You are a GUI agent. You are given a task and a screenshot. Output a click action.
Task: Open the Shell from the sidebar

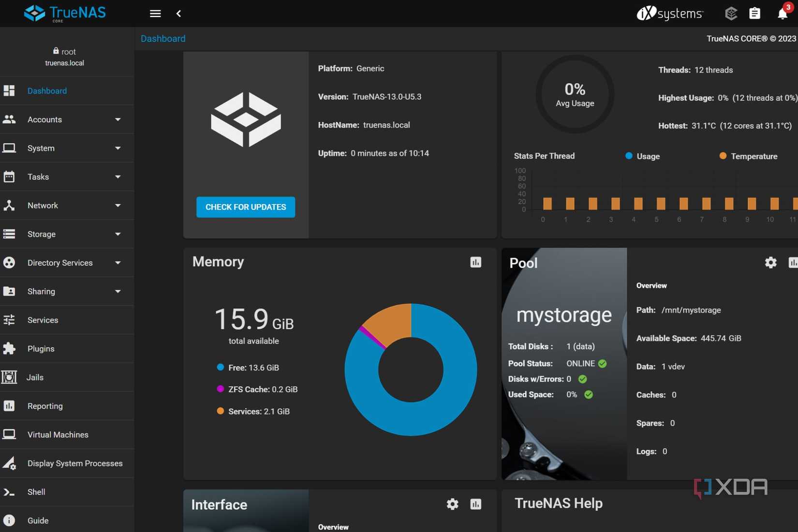pos(36,492)
